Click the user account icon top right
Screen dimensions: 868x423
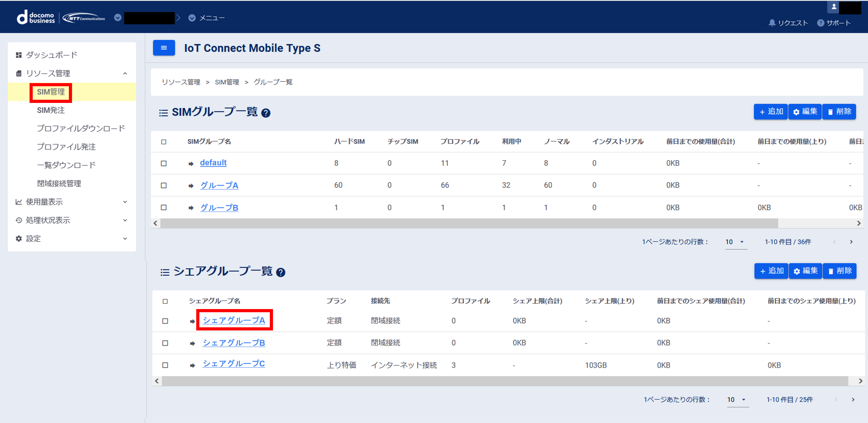click(834, 6)
